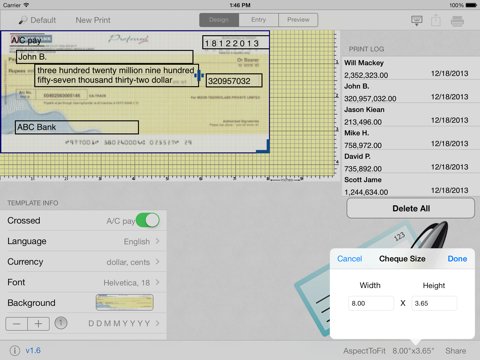Open the Currency dollar, cents chevron
Viewport: 480px width, 360px height.
click(x=157, y=262)
